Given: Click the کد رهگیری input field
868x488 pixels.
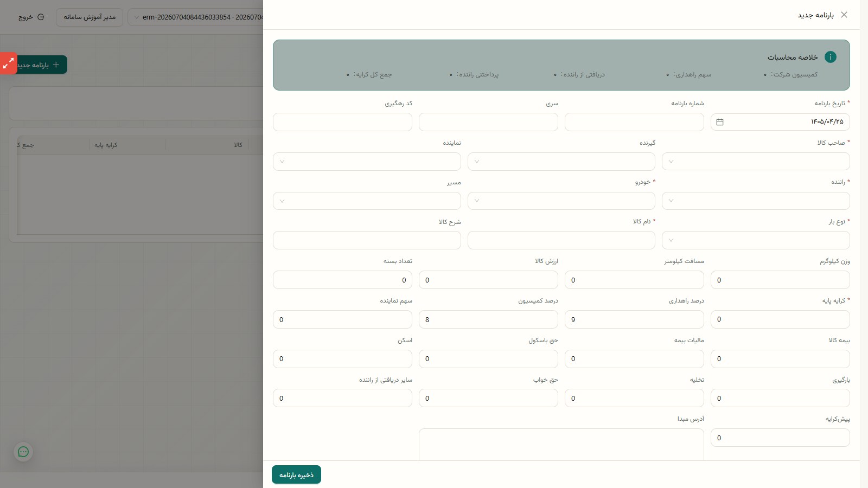Looking at the screenshot, I should 342,122.
